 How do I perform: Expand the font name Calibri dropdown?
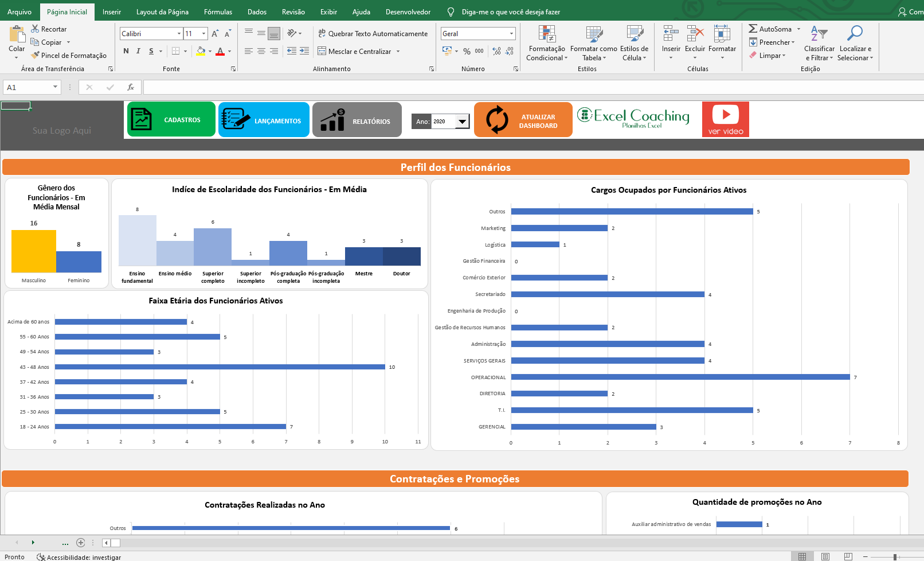pos(179,34)
